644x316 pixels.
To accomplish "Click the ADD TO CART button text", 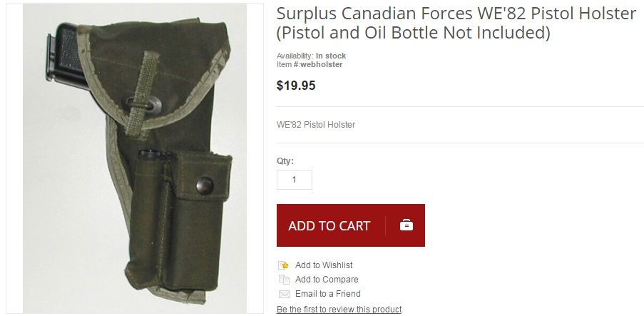I will [329, 225].
